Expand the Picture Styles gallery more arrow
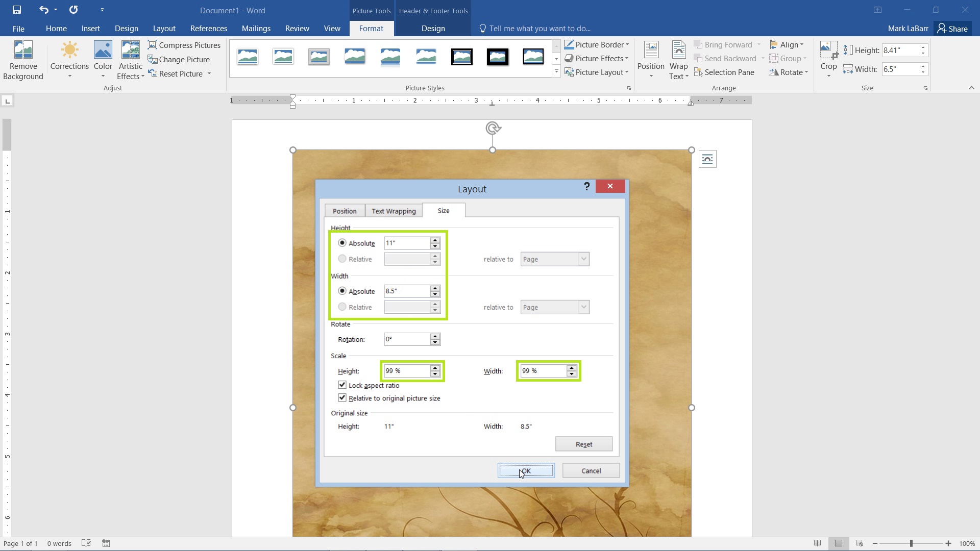 (556, 71)
